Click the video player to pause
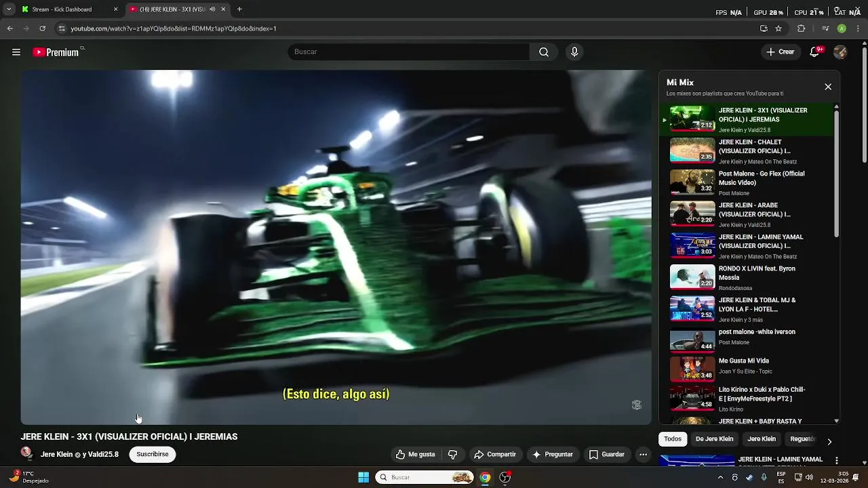The image size is (868, 488). pos(336,247)
